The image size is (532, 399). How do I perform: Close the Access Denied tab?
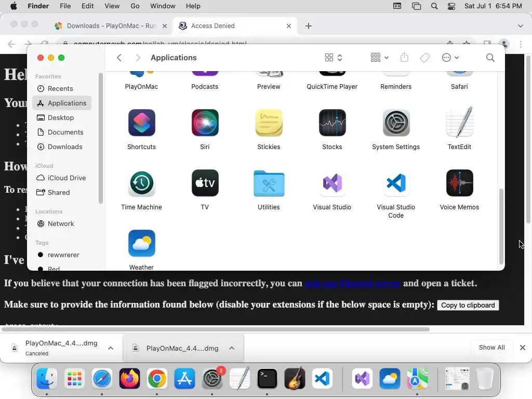point(289,26)
